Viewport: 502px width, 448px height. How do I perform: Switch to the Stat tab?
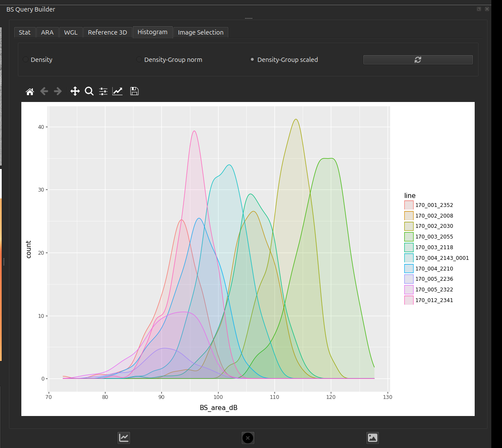pos(25,32)
